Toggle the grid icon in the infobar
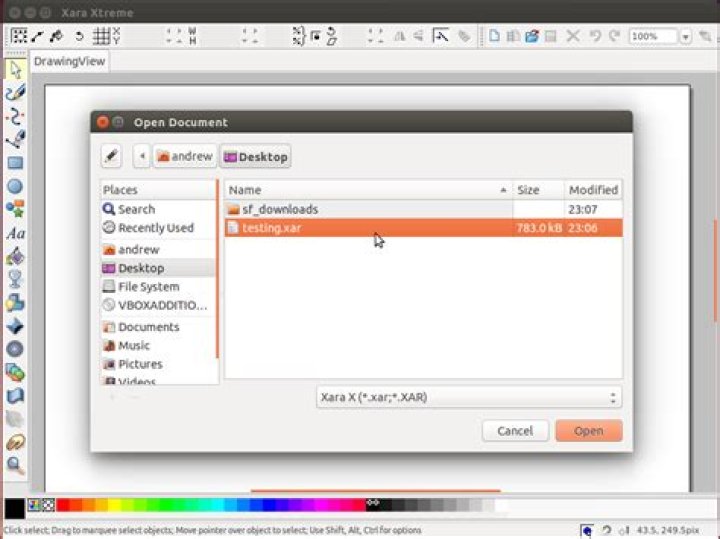This screenshot has height=539, width=720. tap(101, 36)
